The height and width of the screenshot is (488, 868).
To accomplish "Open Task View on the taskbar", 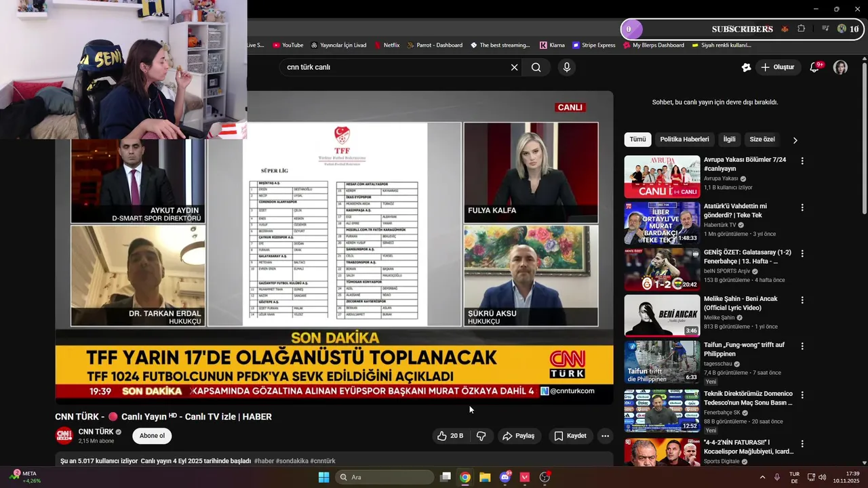I will click(x=446, y=477).
